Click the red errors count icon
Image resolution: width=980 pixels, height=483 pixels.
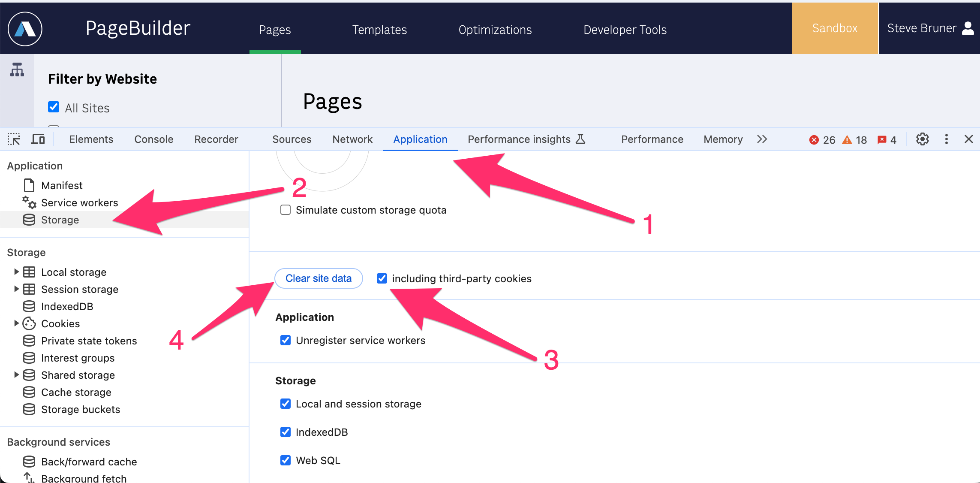(x=814, y=140)
